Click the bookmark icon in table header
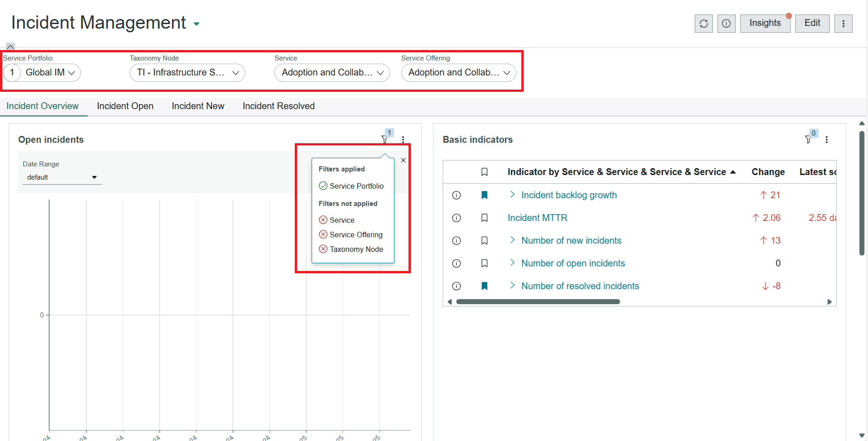The image size is (868, 441). point(484,172)
